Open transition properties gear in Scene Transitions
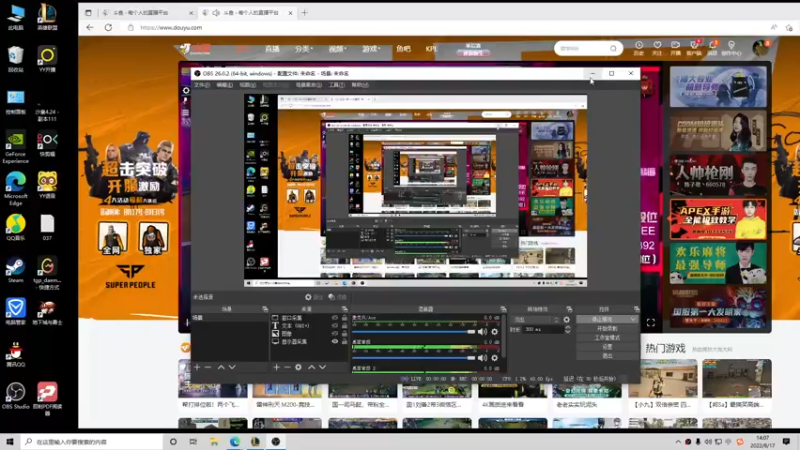800x450 pixels. [566, 320]
